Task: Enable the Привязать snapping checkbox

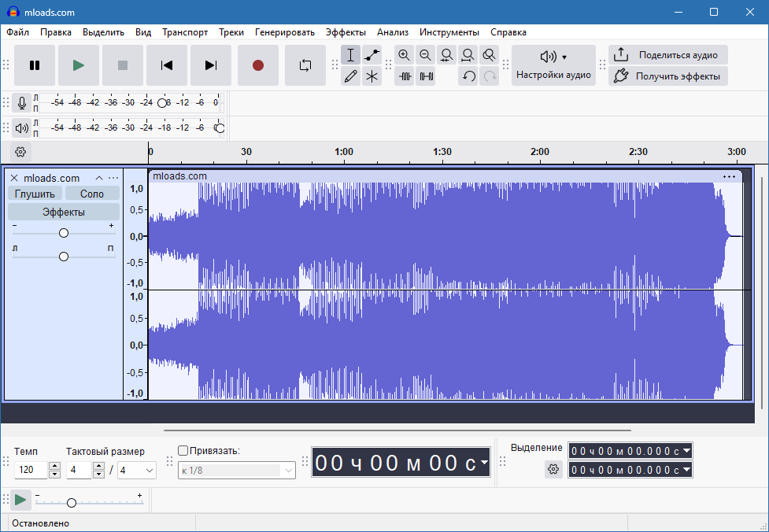Action: coord(183,450)
